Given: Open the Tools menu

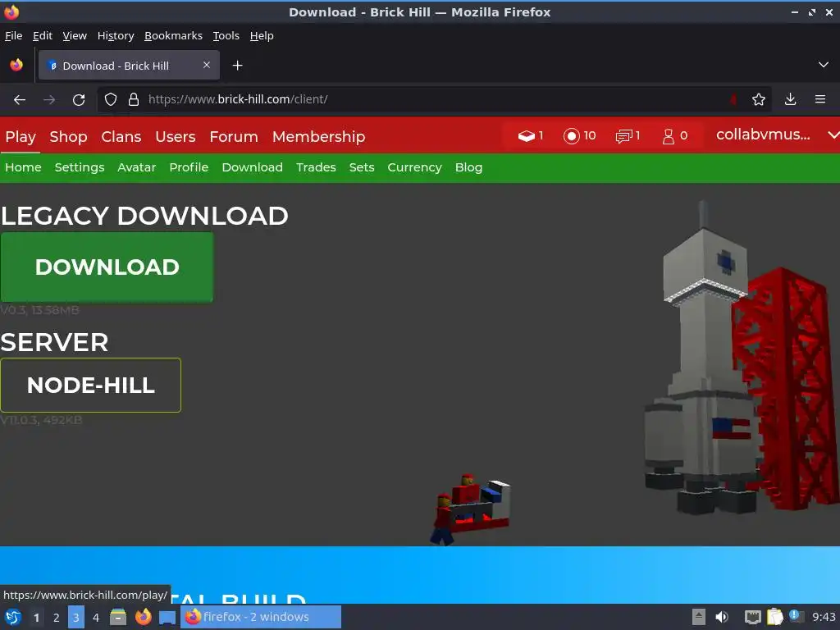Looking at the screenshot, I should tap(226, 36).
